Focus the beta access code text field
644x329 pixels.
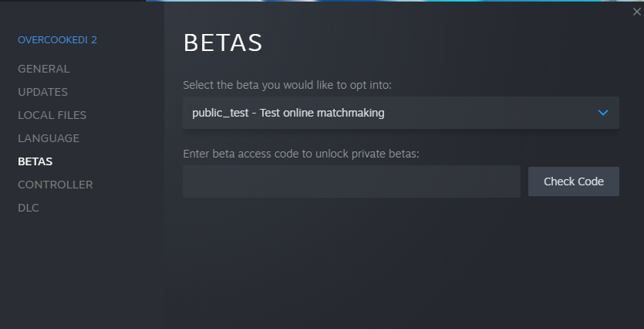click(x=352, y=181)
